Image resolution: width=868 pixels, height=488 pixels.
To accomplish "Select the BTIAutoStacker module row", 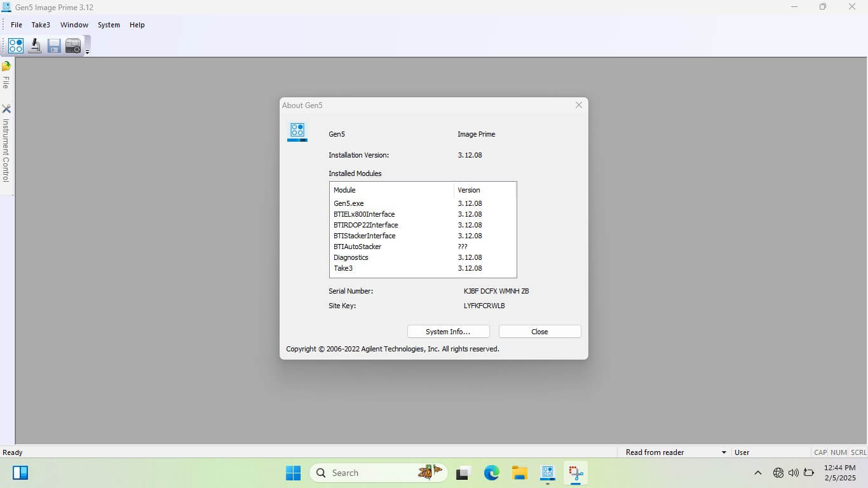I will (357, 247).
